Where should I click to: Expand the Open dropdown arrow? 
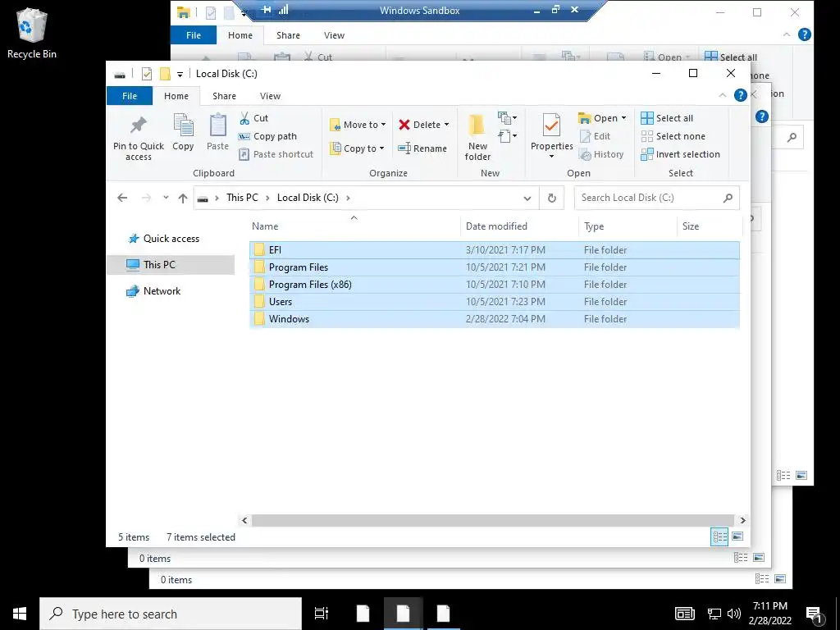623,118
